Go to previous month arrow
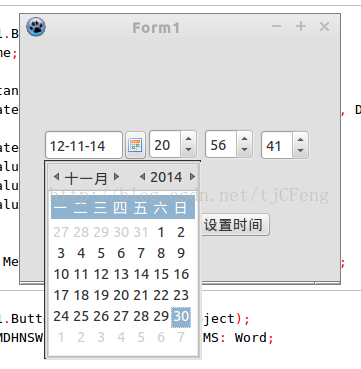Viewport: 361px width, 369px height. click(56, 177)
